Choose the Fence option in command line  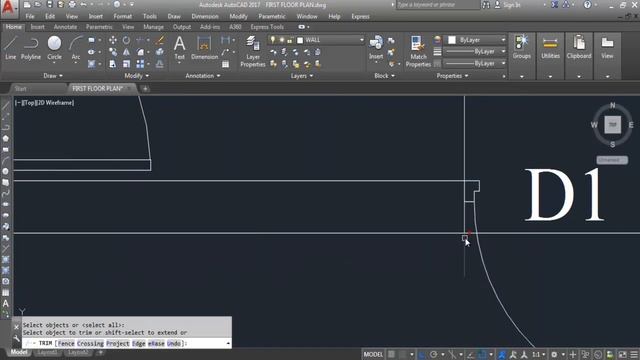(x=66, y=344)
